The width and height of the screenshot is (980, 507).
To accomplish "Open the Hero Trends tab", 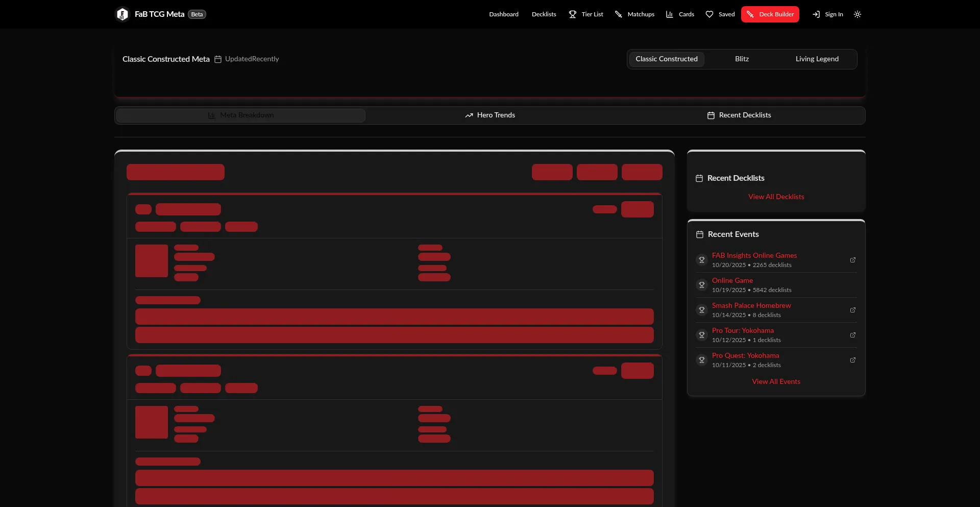I will click(x=490, y=115).
